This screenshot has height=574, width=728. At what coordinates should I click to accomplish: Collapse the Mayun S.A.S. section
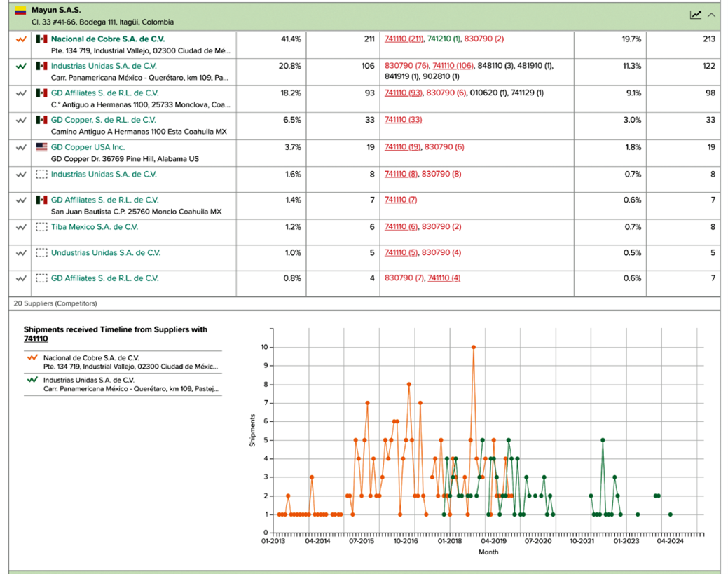[711, 15]
